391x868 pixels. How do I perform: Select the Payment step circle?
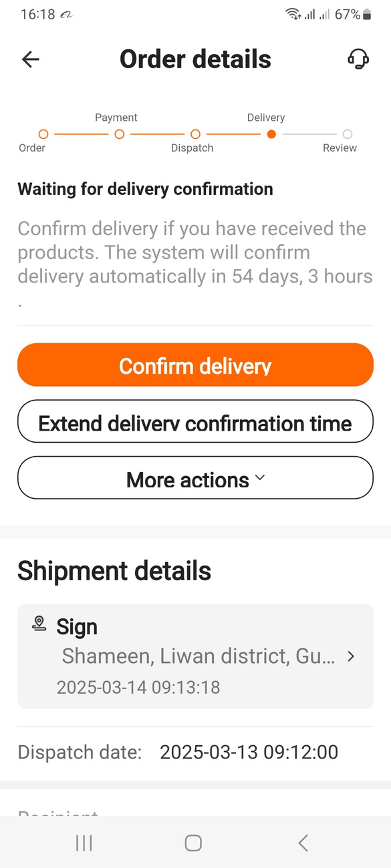120,134
